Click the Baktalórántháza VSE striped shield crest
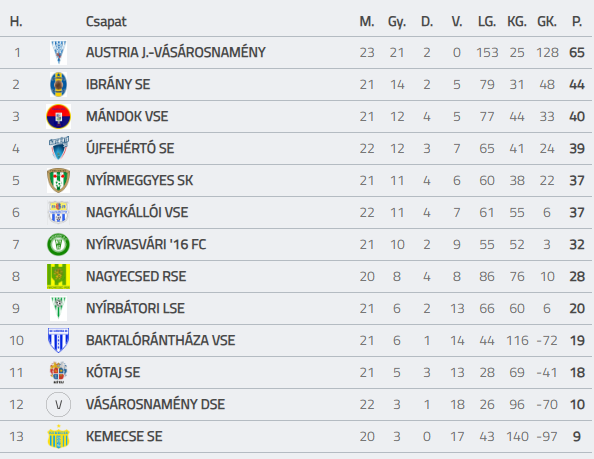The width and height of the screenshot is (594, 459). click(58, 340)
